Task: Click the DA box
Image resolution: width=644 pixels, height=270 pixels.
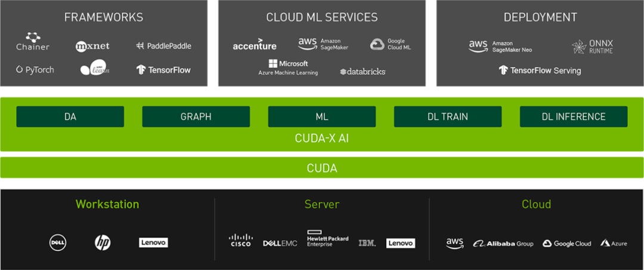Action: (x=70, y=116)
